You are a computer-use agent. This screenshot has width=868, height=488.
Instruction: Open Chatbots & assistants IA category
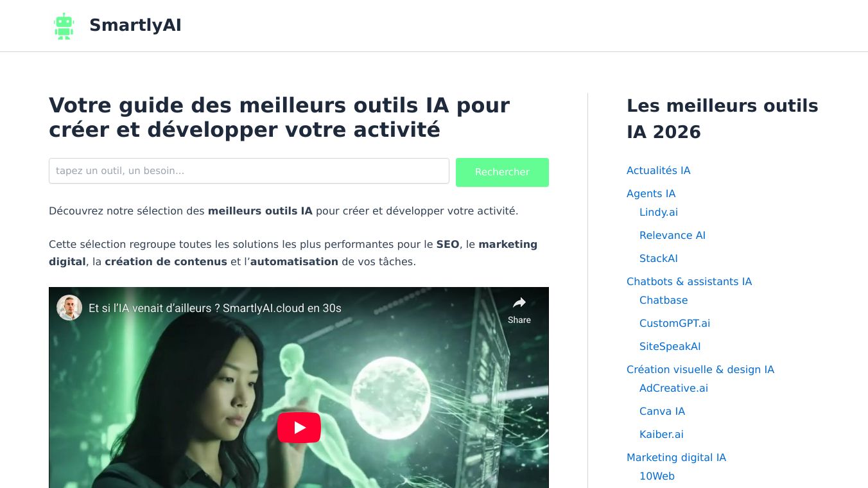[689, 281]
